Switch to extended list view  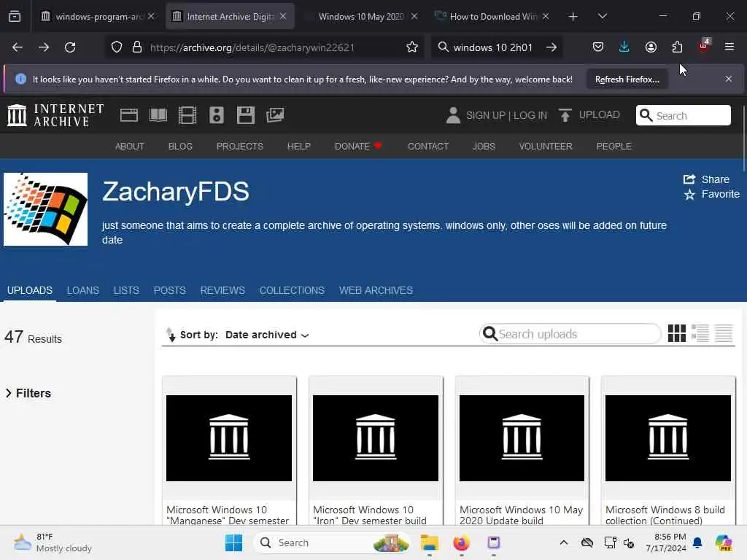700,333
